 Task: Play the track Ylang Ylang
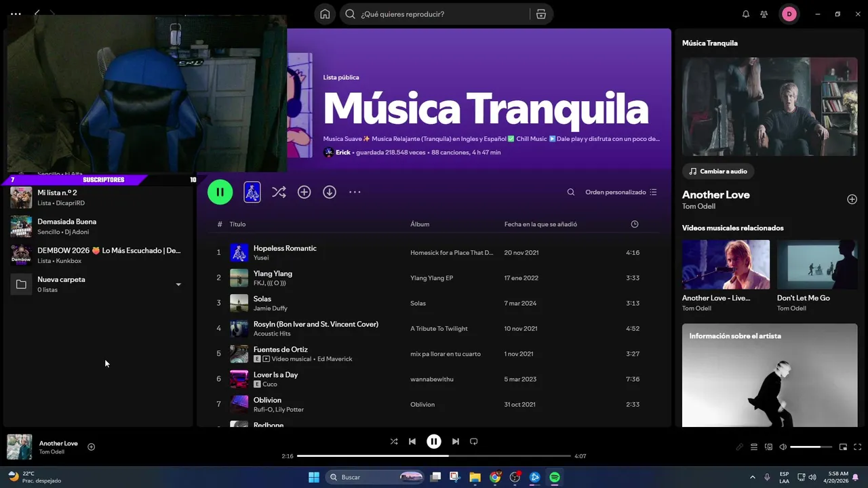pyautogui.click(x=273, y=273)
